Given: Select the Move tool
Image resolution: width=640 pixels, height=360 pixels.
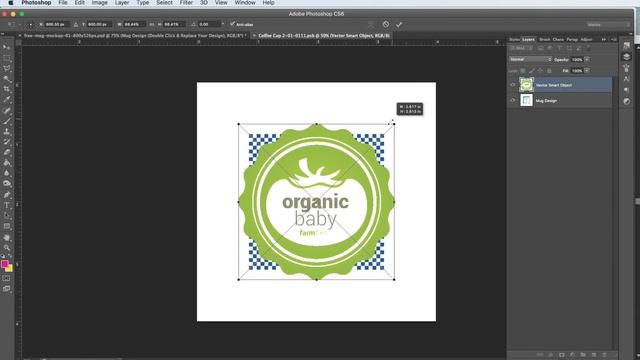Looking at the screenshot, I should pos(7,47).
